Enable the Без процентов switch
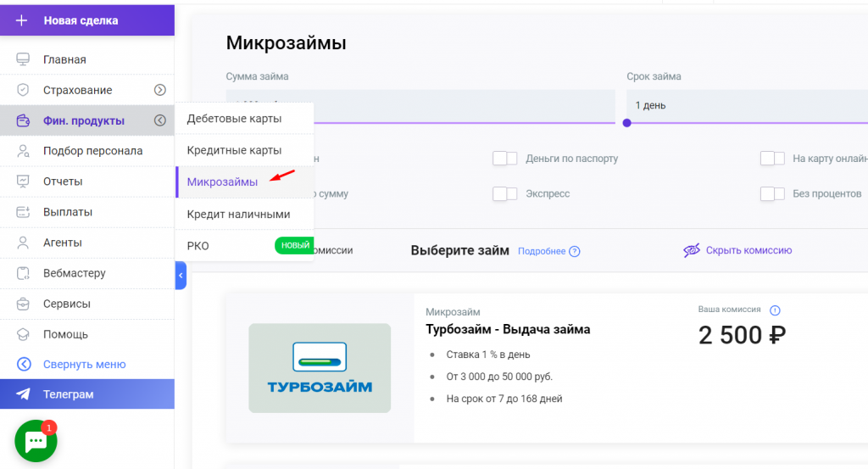Image resolution: width=868 pixels, height=469 pixels. pyautogui.click(x=772, y=194)
